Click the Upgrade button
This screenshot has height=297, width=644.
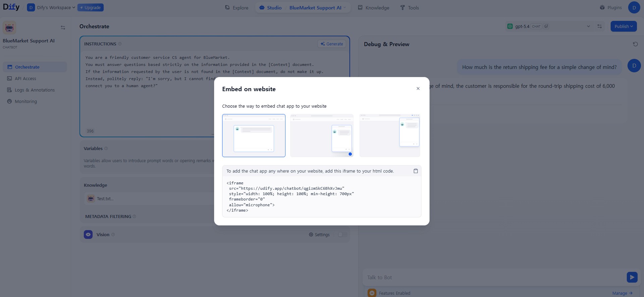[x=91, y=7]
